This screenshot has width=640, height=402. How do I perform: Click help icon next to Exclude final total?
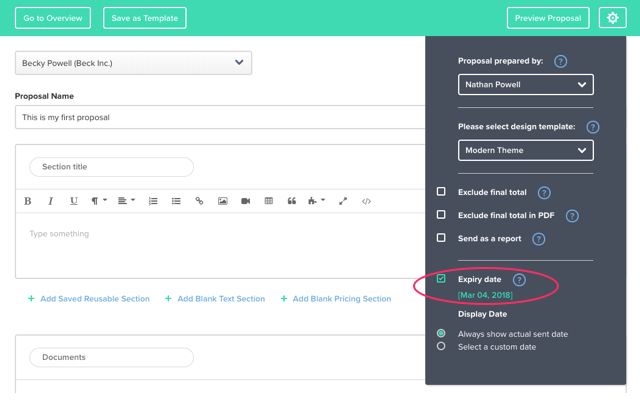tap(544, 193)
